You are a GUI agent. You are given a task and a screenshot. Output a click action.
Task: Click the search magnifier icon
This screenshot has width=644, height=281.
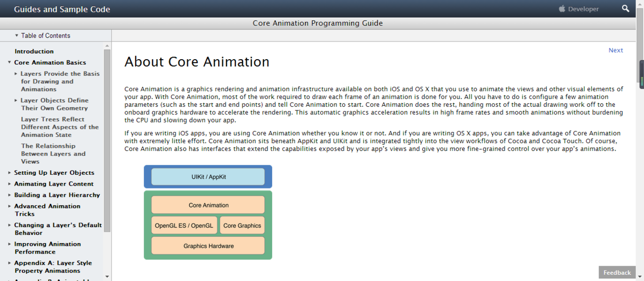click(x=625, y=9)
